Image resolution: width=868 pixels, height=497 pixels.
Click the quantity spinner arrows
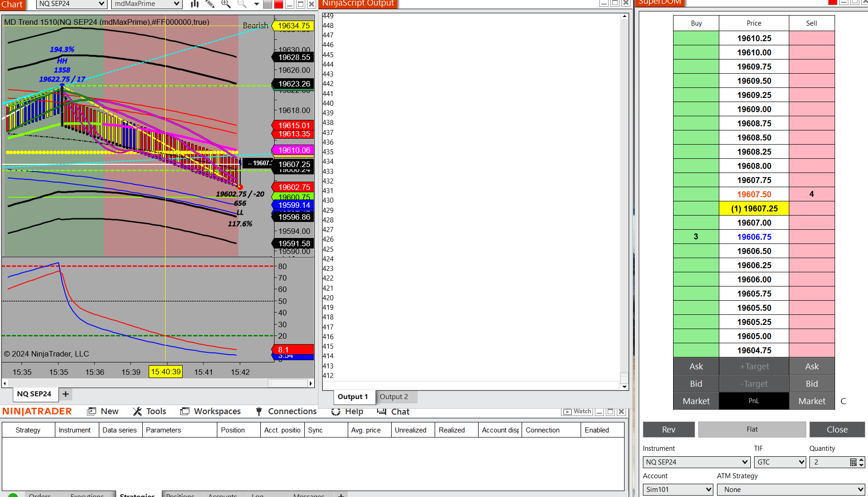(862, 462)
